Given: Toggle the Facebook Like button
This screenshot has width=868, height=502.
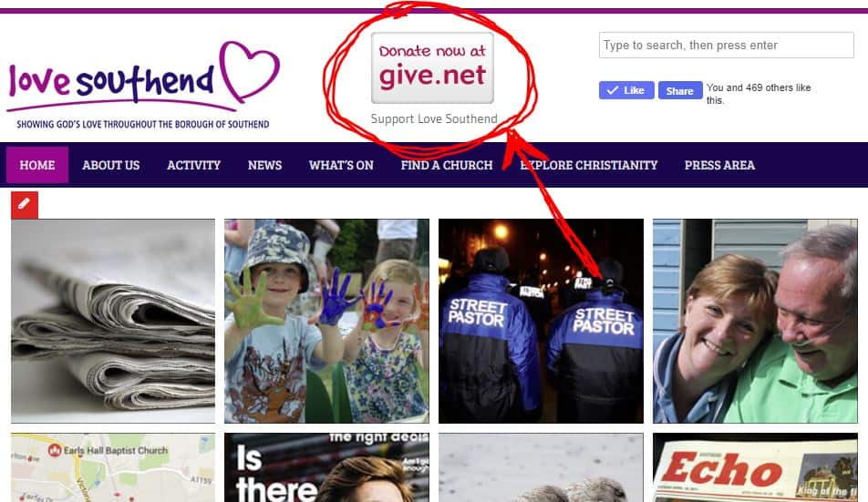Looking at the screenshot, I should [x=626, y=90].
